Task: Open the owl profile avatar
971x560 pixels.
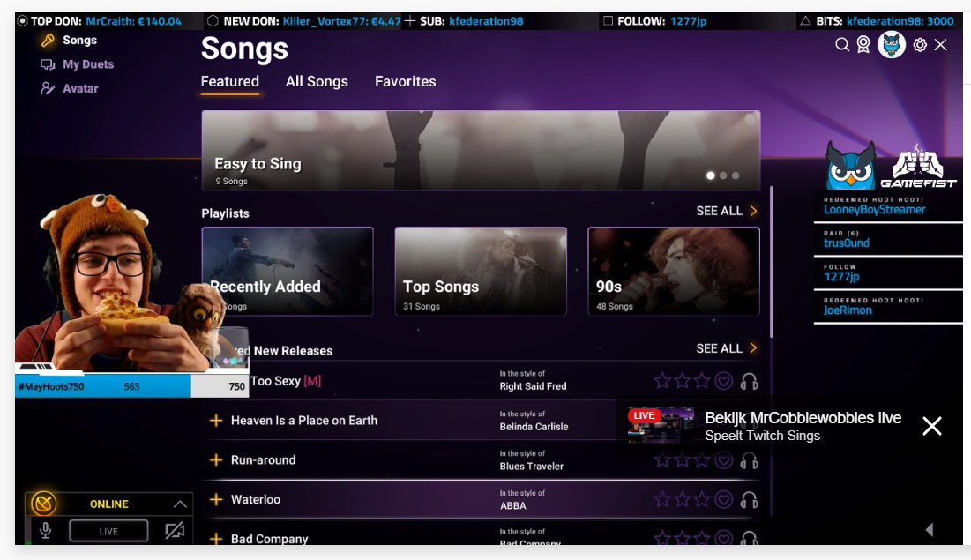Action: (891, 45)
